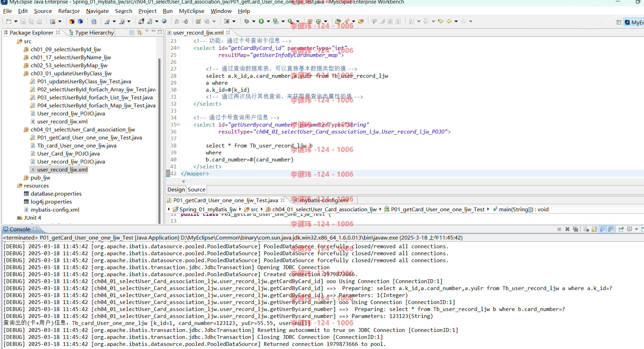The image size is (644, 349).
Task: Click the Previous Annotation icon
Action: coord(426,22)
